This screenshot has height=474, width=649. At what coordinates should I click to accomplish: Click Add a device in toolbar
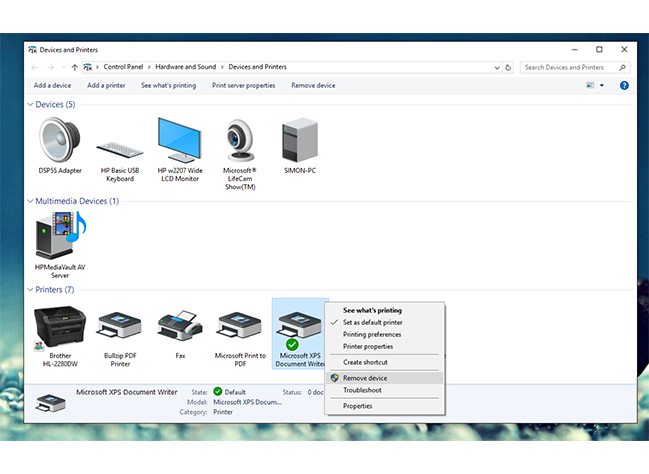pyautogui.click(x=52, y=85)
